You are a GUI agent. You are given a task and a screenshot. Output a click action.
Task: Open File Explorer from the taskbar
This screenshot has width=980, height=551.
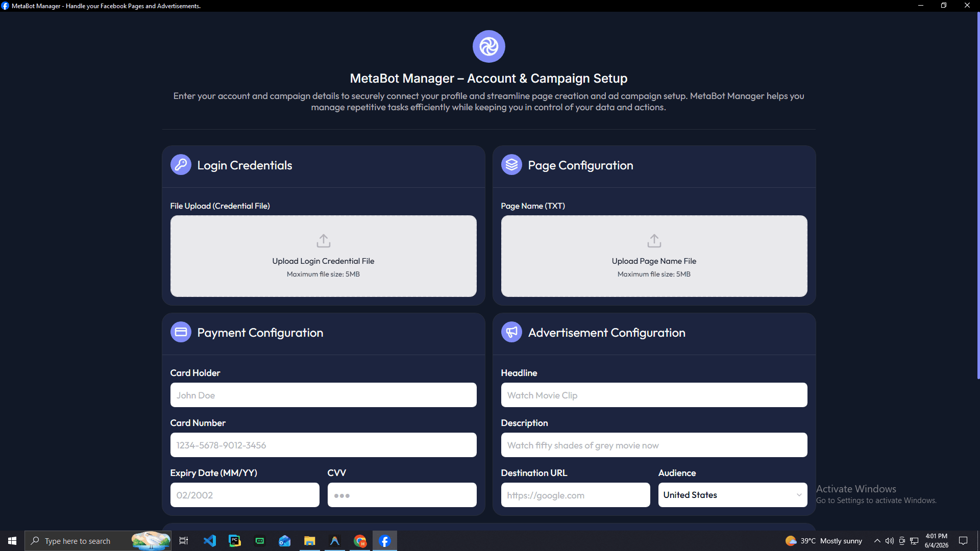[310, 541]
